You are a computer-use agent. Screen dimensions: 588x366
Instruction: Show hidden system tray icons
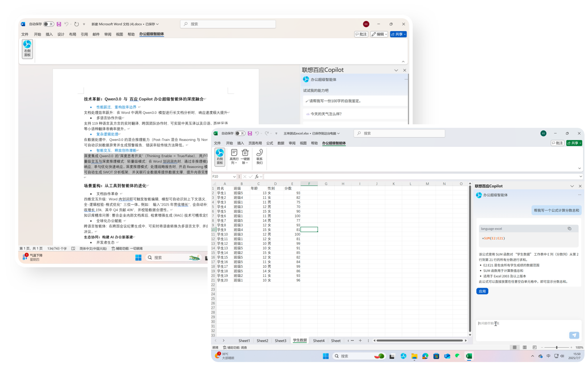532,356
